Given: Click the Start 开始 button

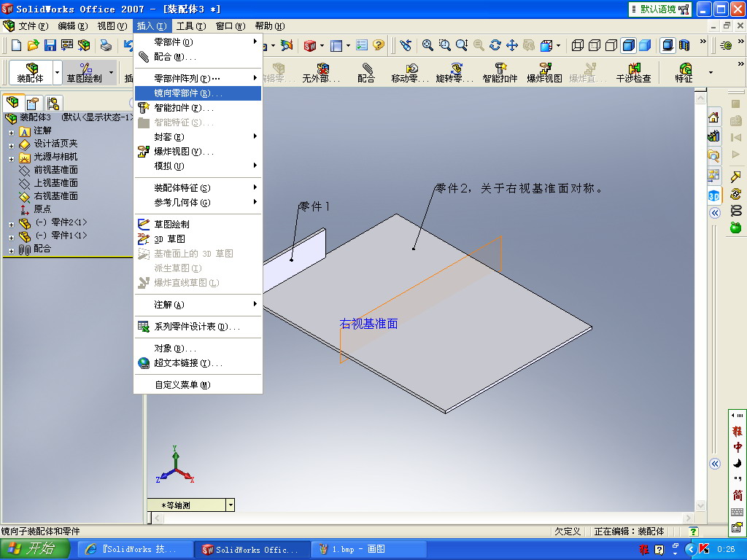Looking at the screenshot, I should (35, 549).
